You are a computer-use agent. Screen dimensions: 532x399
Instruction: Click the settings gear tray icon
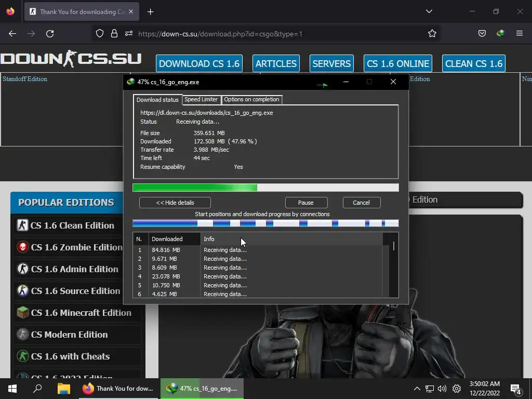pyautogui.click(x=457, y=389)
